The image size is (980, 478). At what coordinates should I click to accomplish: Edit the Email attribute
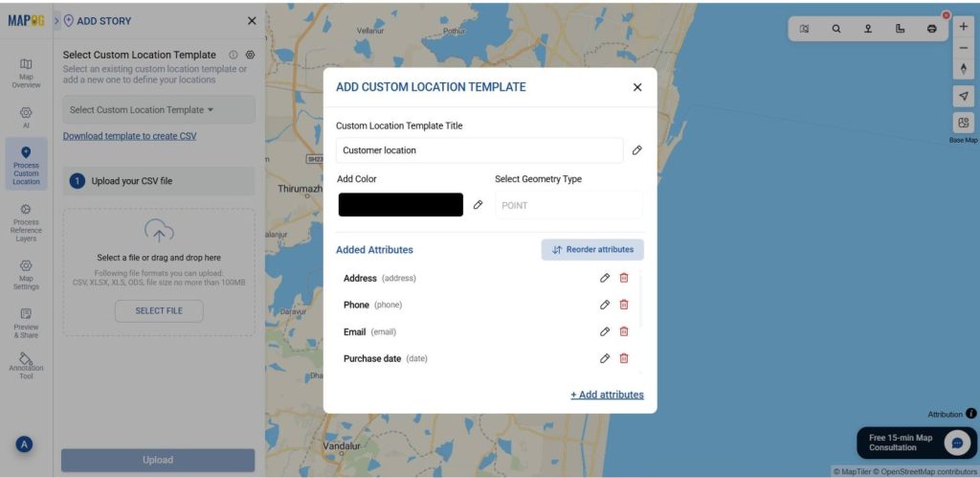pyautogui.click(x=605, y=331)
